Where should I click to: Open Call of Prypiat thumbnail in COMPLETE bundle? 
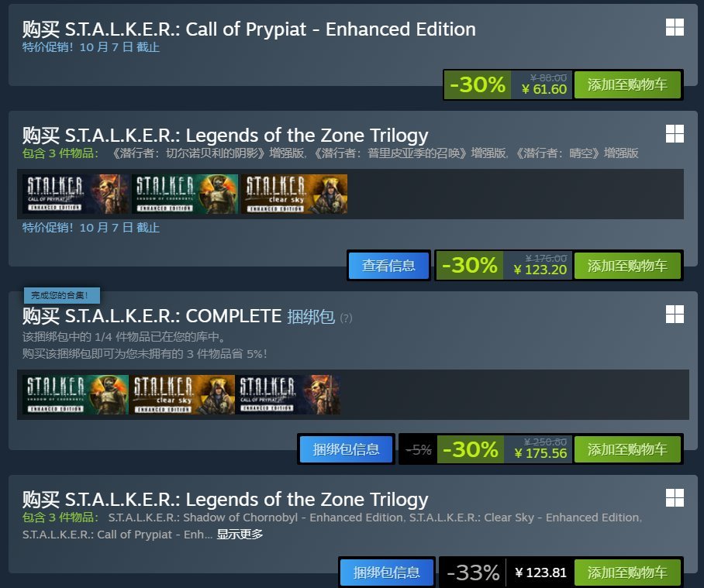tap(288, 395)
